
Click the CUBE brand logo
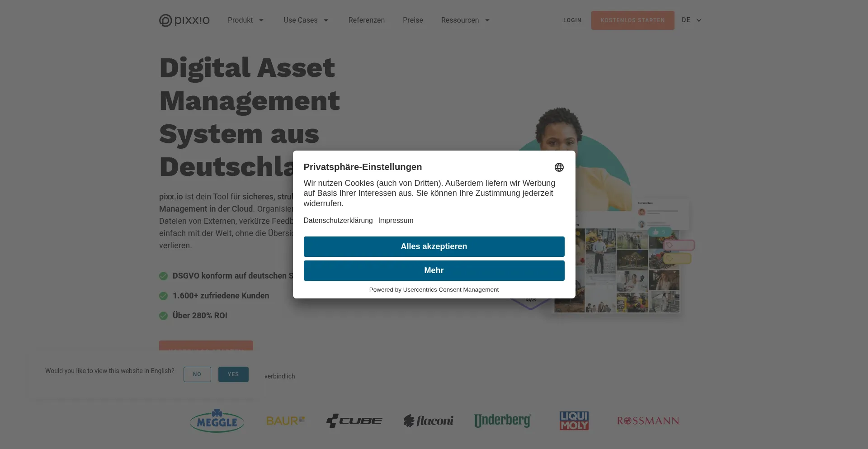354,421
